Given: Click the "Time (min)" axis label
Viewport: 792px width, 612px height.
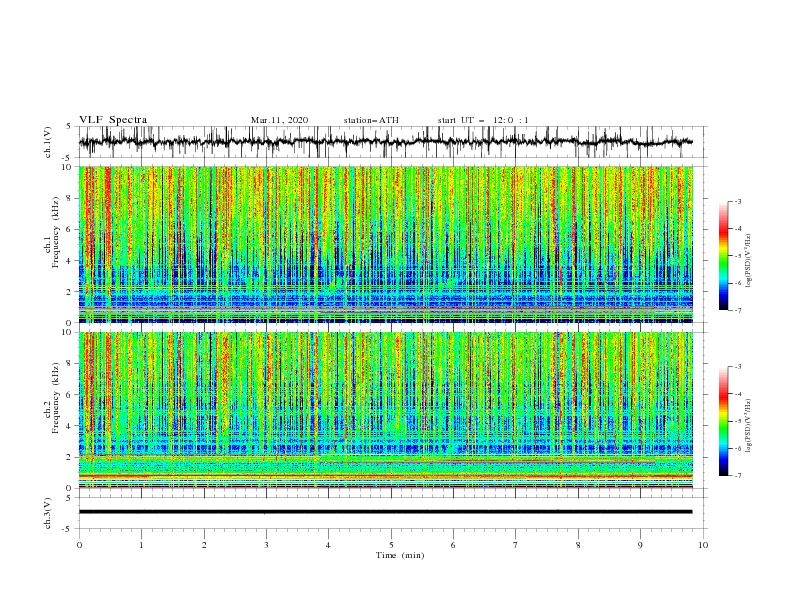Looking at the screenshot, I should point(400,555).
